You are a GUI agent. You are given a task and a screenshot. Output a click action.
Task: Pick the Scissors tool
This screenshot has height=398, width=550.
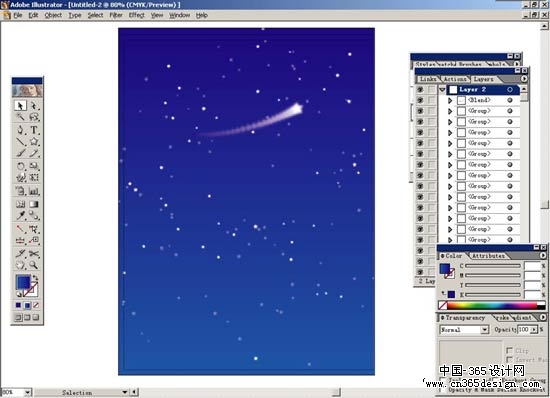[x=34, y=253]
